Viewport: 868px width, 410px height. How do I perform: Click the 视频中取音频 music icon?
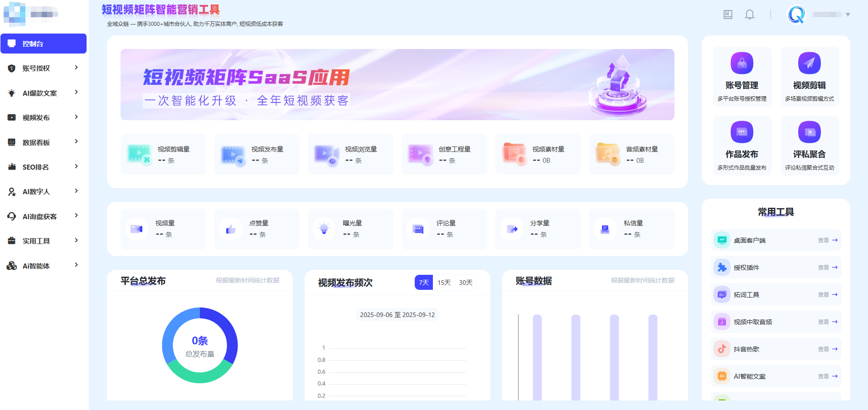(x=722, y=322)
